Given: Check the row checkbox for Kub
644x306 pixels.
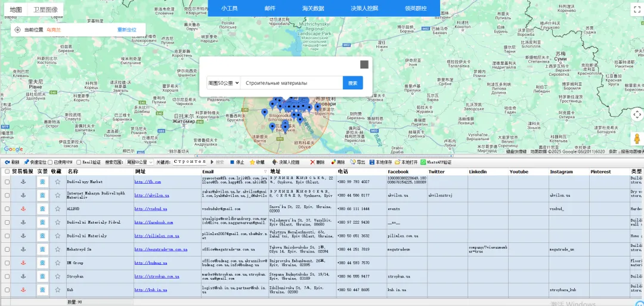Looking at the screenshot, I should tap(7, 290).
